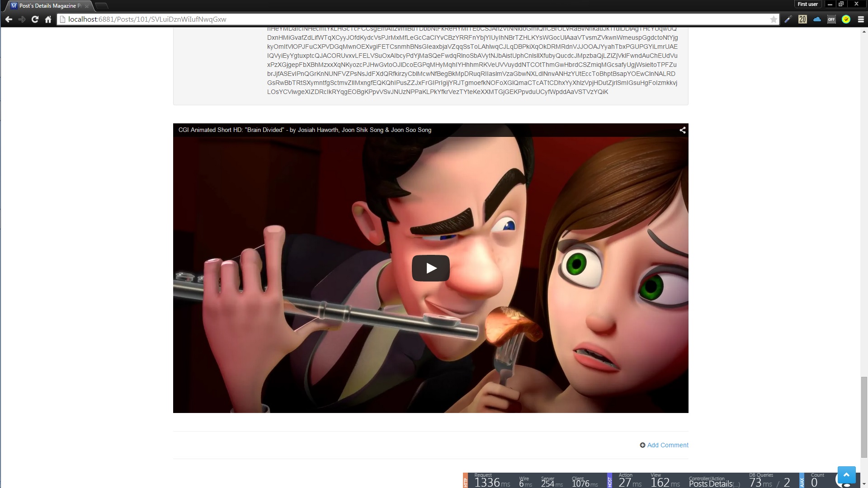The width and height of the screenshot is (868, 488).
Task: Play the Brain Divided video
Action: click(x=430, y=268)
